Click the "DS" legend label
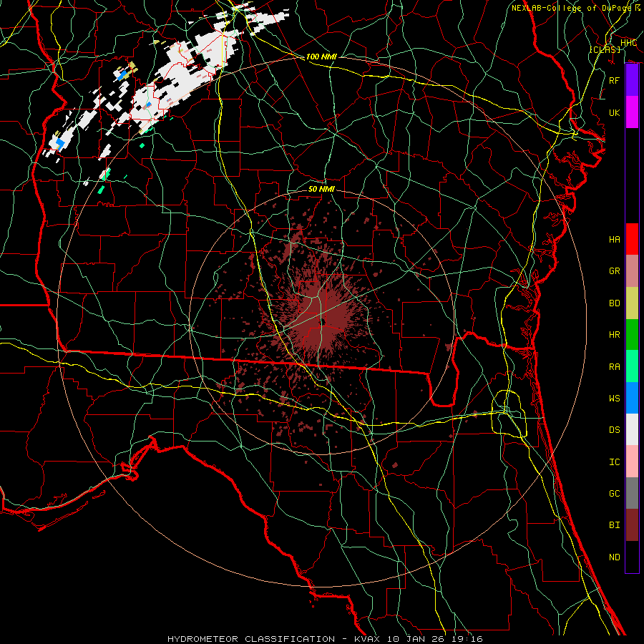 pyautogui.click(x=615, y=429)
